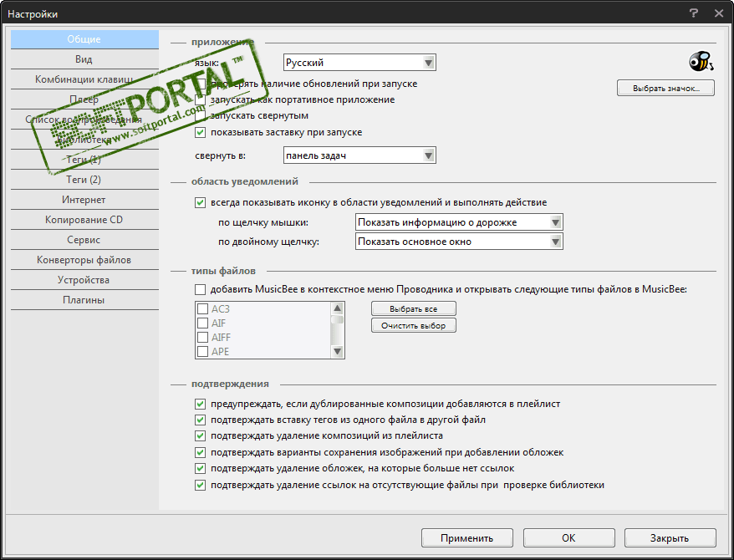Tick the AIFF file type
The image size is (734, 560).
point(202,338)
